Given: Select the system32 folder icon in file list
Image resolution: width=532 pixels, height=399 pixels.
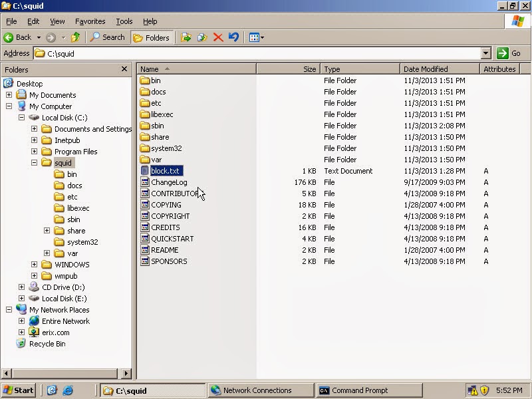Looking at the screenshot, I should [x=145, y=148].
